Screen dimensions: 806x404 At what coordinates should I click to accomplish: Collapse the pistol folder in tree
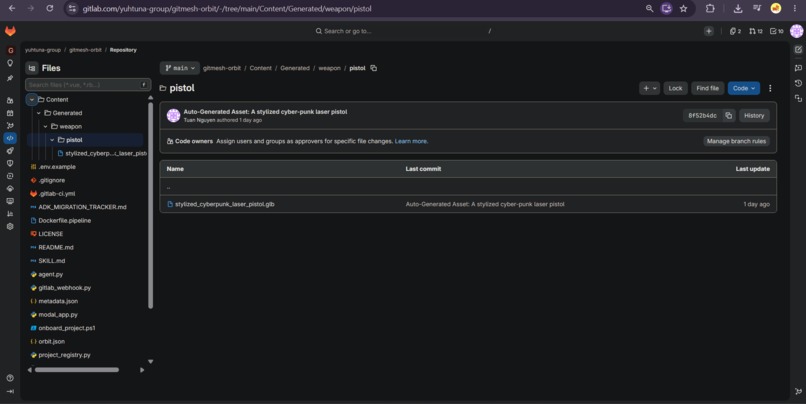pos(52,140)
